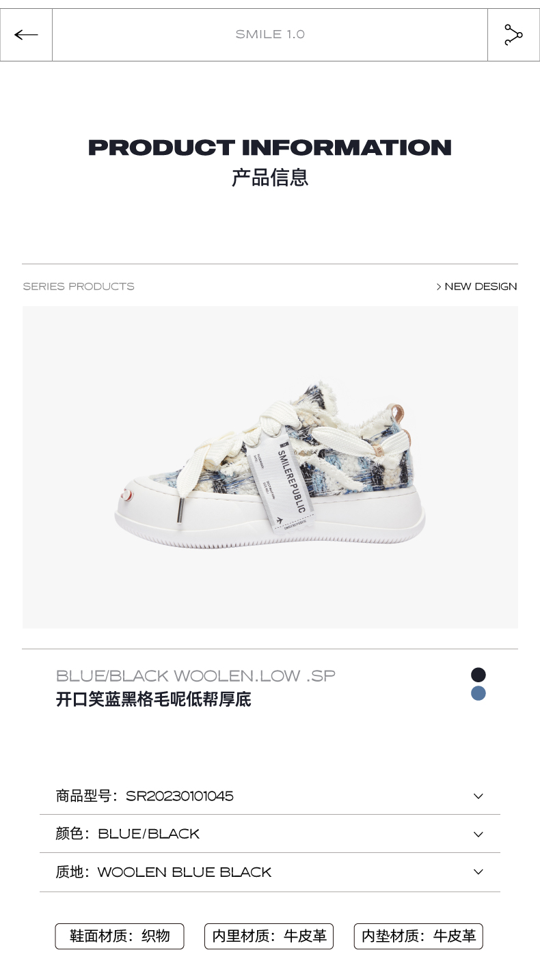Screen dimensions: 540x980
Task: Select the black color swatch dot
Action: [x=478, y=675]
